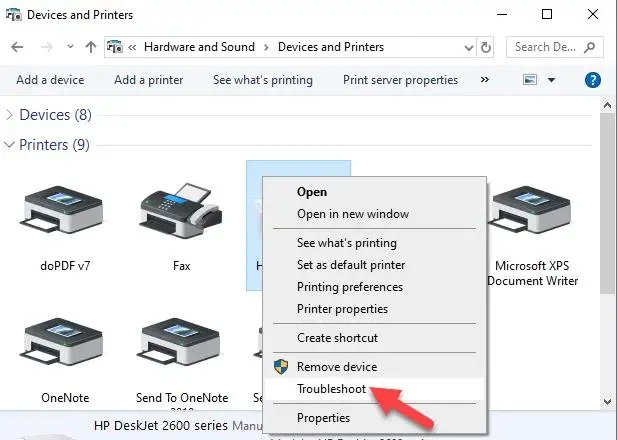Image resolution: width=617 pixels, height=440 pixels.
Task: Click HP DeskJet 2600 series details text
Action: (161, 425)
